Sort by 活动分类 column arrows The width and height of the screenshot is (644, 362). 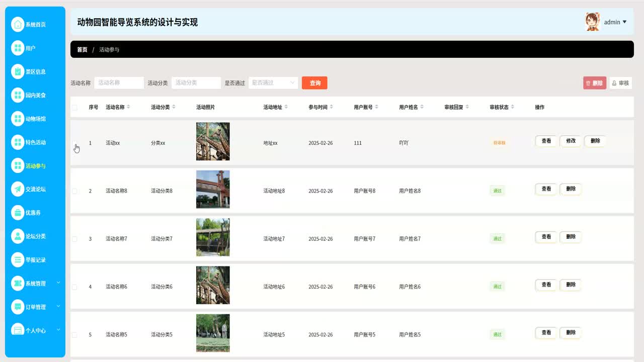click(174, 107)
